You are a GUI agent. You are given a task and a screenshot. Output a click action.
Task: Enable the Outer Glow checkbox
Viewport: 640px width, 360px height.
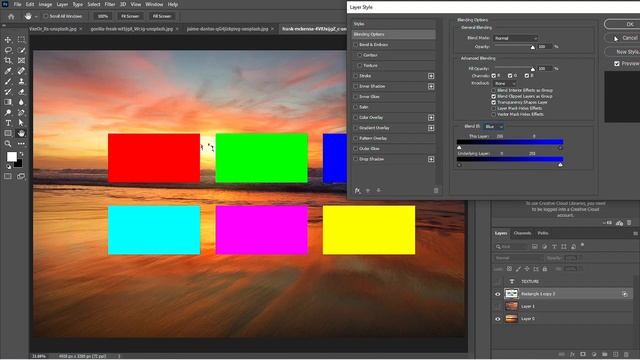(356, 149)
